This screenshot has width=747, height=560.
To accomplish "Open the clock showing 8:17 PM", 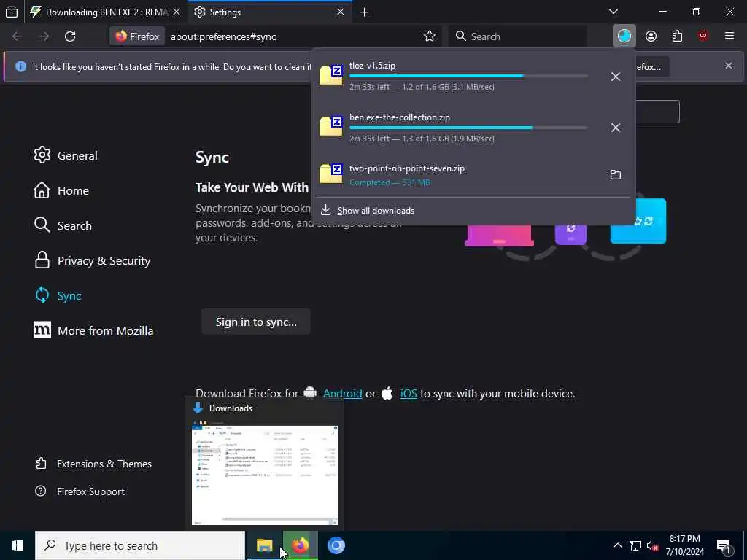I will 684,545.
